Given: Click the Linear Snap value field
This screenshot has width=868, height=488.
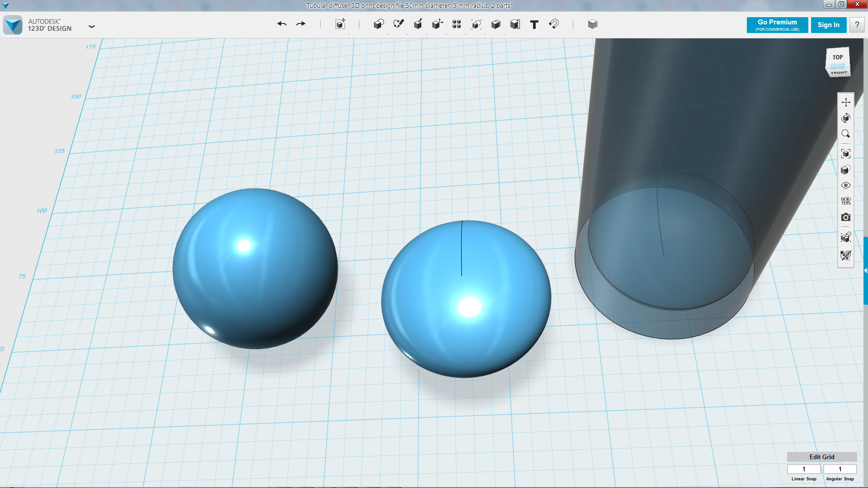Looking at the screenshot, I should click(x=803, y=469).
